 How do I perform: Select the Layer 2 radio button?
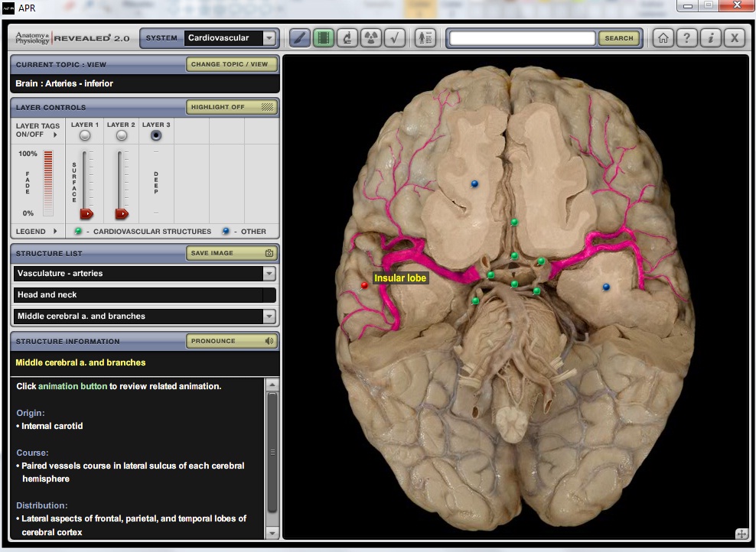click(122, 135)
